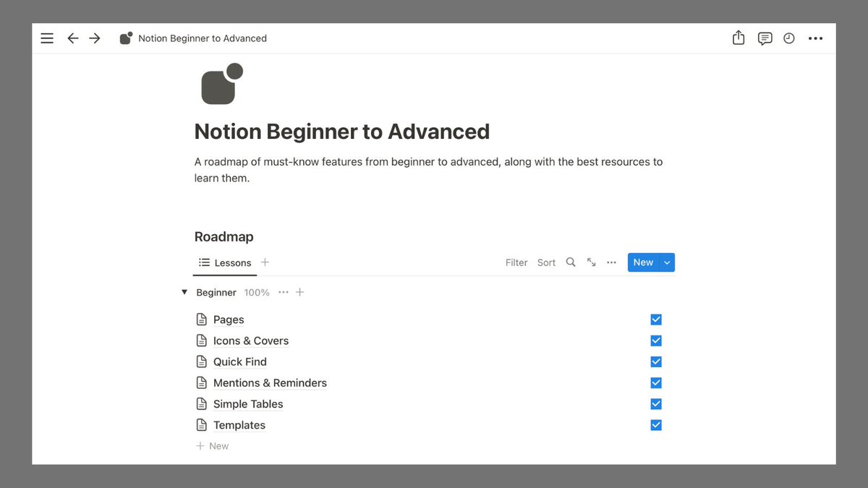Viewport: 868px width, 488px height.
Task: Uncheck the Simple Tables checkbox
Action: 656,403
